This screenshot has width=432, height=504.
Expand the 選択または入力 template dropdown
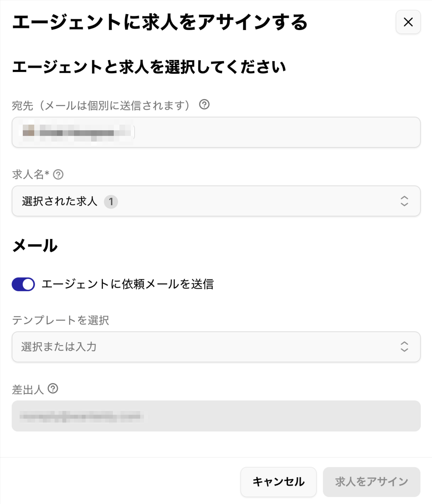pyautogui.click(x=211, y=347)
